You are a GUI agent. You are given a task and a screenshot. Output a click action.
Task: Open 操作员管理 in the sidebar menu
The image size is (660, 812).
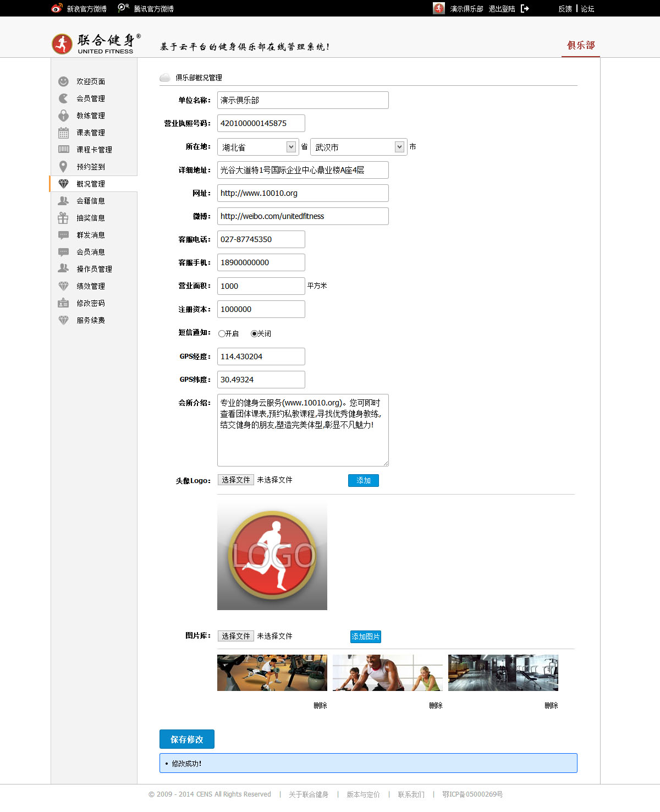tap(94, 269)
